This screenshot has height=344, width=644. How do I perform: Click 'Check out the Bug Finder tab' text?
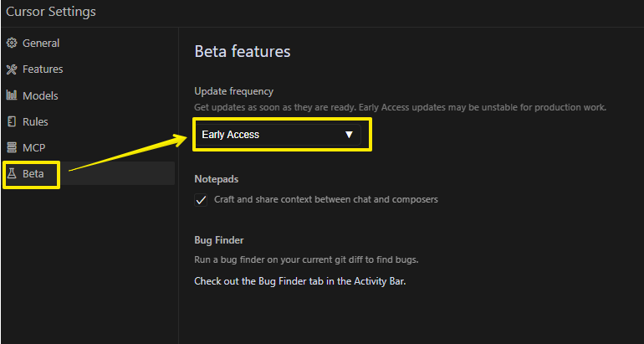(300, 281)
